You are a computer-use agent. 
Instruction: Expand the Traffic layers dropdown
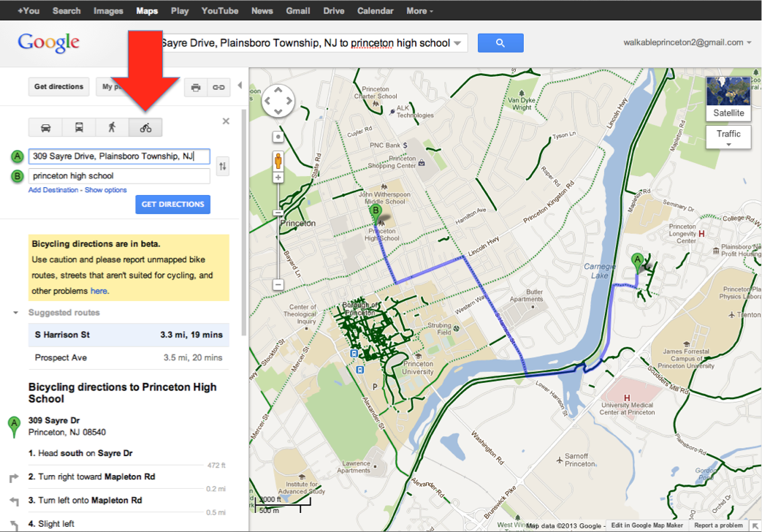(x=728, y=137)
